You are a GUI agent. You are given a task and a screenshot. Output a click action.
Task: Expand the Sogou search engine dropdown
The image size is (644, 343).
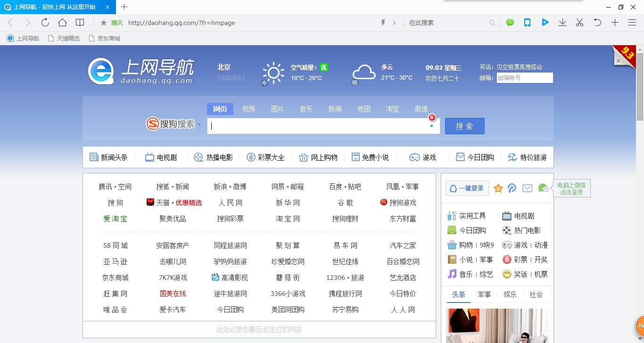click(x=199, y=125)
